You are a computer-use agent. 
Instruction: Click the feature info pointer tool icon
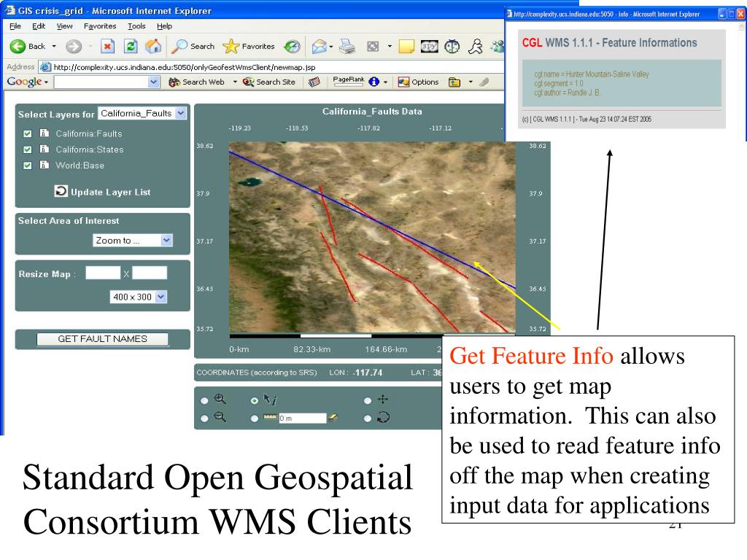pos(270,399)
